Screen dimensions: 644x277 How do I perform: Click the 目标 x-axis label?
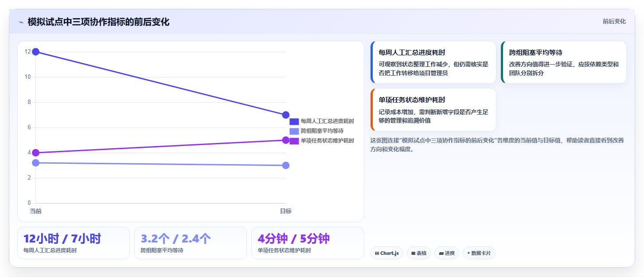click(x=286, y=211)
